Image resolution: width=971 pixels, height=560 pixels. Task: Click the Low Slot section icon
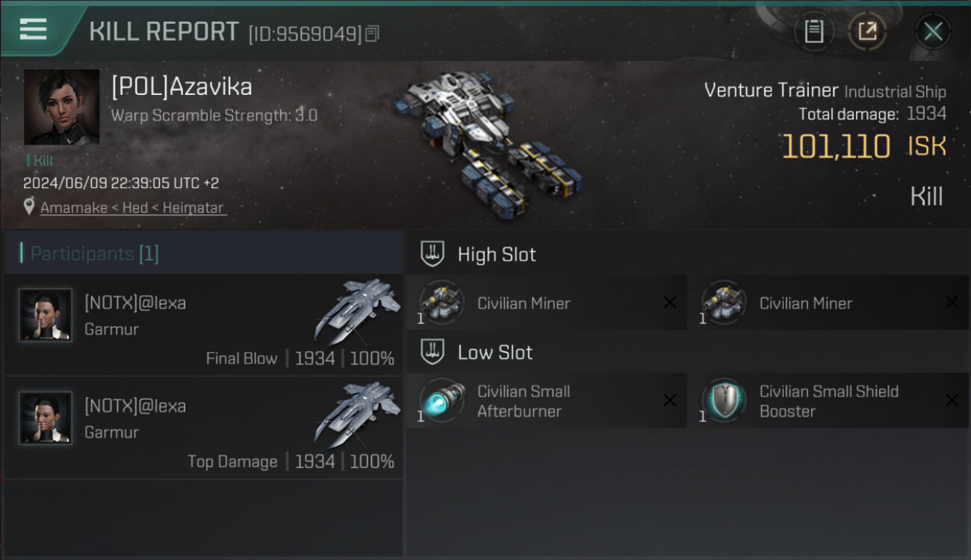[x=432, y=352]
